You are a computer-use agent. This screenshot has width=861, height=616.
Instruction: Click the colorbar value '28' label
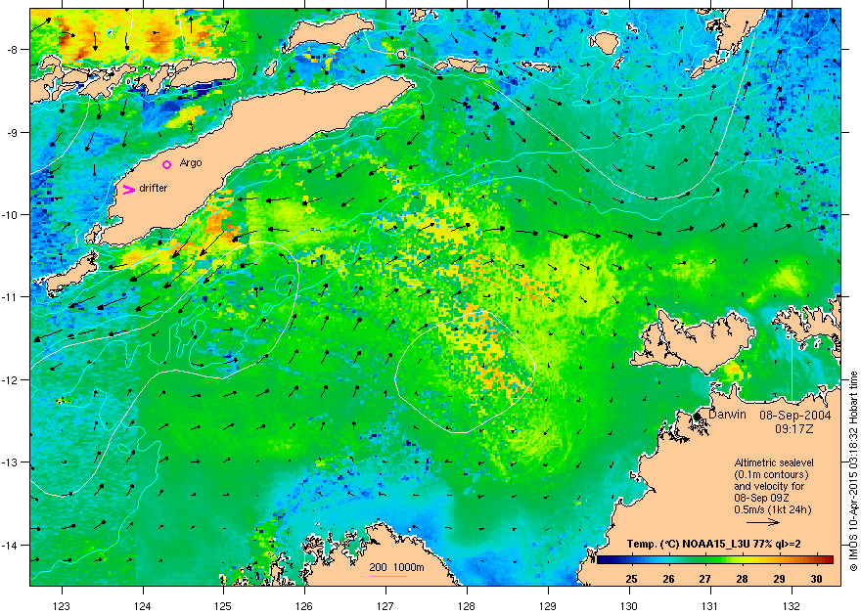coord(742,579)
